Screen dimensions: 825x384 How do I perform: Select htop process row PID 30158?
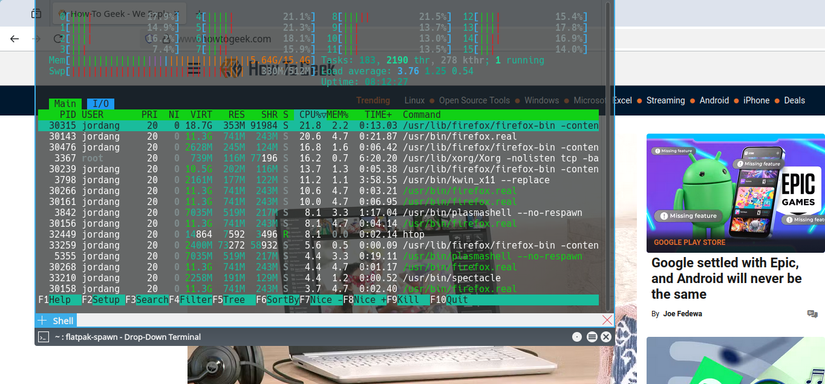coord(318,289)
